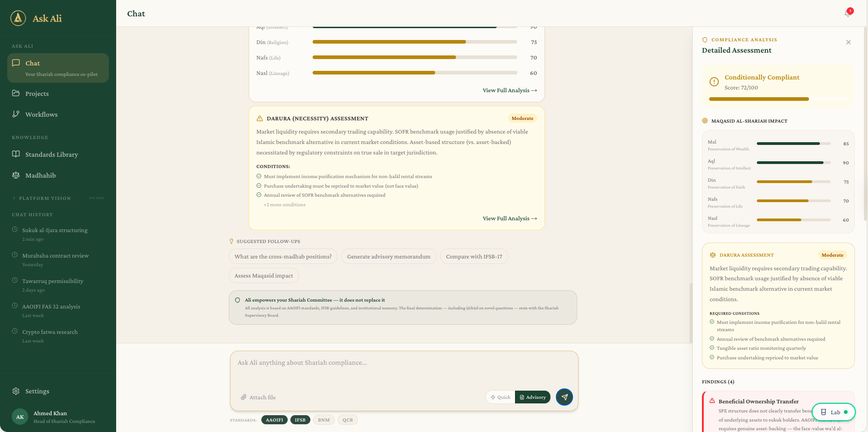Enable the BNM standard badge
This screenshot has width=868, height=432.
tap(324, 419)
